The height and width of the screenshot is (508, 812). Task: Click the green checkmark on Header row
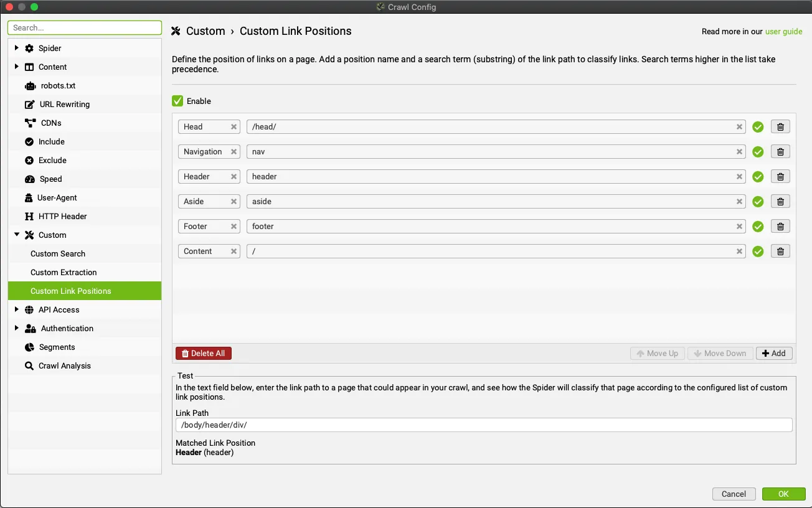(758, 177)
